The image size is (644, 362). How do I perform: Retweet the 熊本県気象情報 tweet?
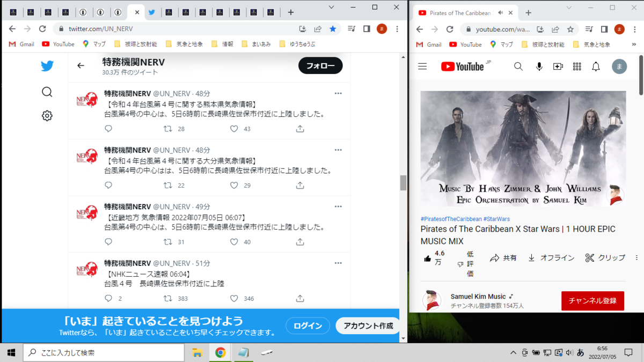click(x=167, y=129)
